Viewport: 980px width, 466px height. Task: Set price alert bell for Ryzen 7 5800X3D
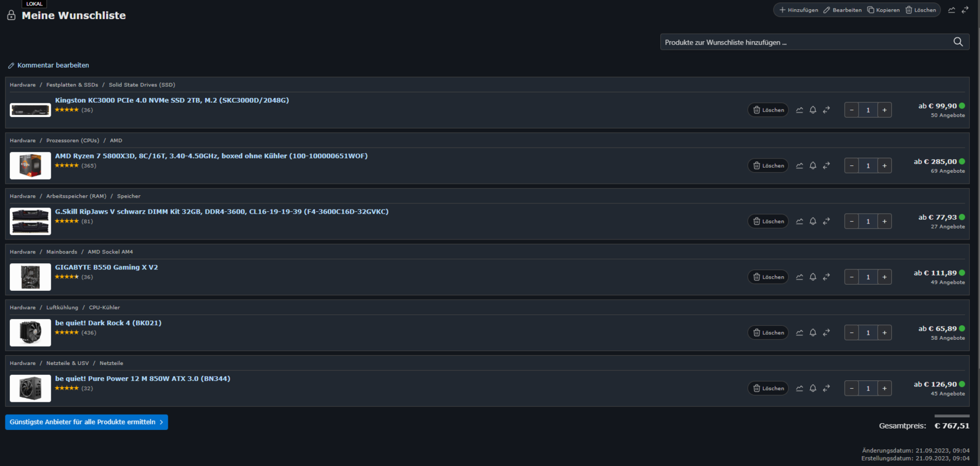click(x=813, y=166)
